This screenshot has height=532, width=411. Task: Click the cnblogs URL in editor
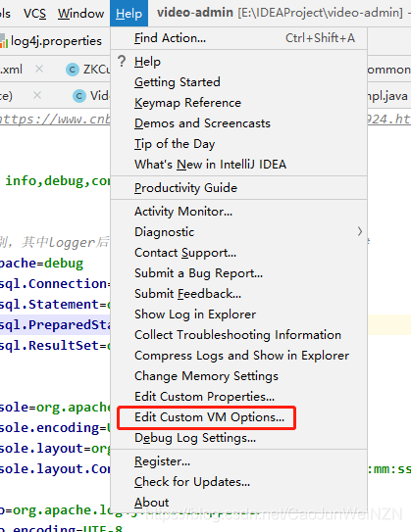click(x=55, y=120)
